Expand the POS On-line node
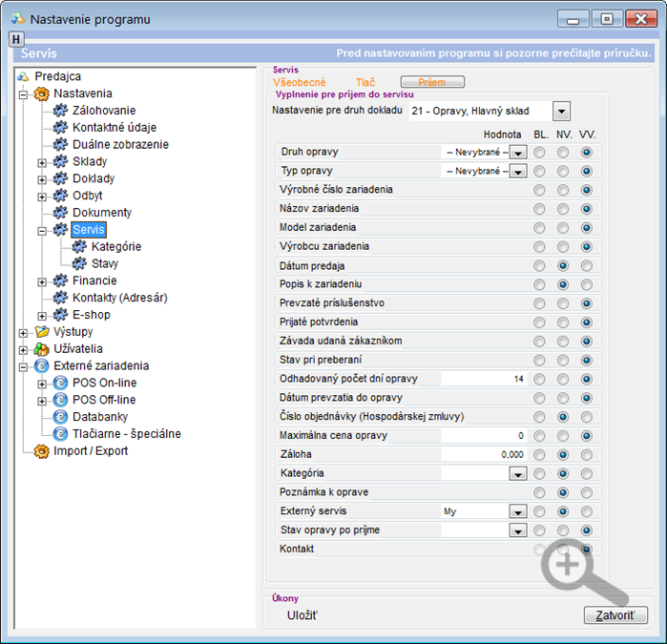This screenshot has width=667, height=644. pos(42,384)
